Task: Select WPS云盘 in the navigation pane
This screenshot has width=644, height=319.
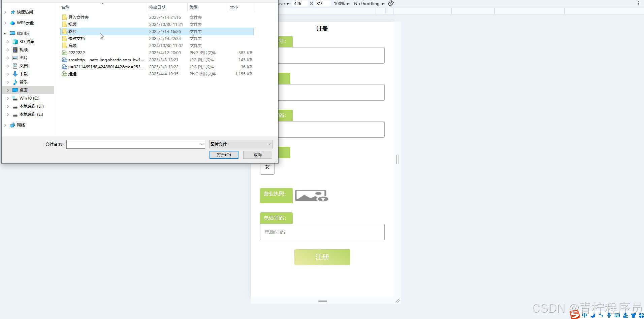Action: click(x=25, y=23)
